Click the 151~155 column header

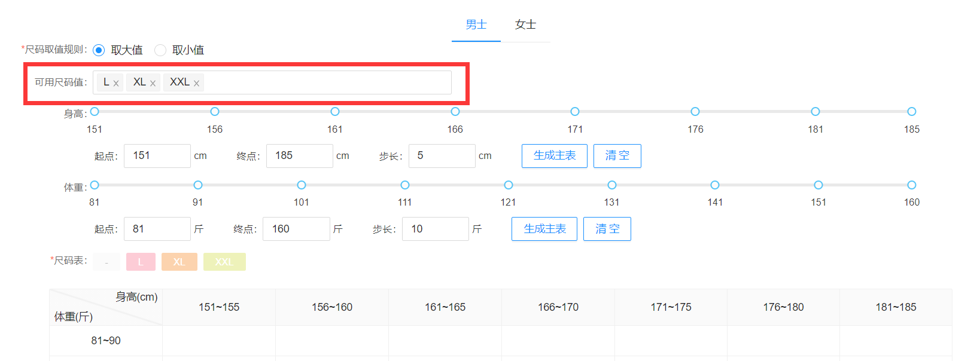pos(219,307)
